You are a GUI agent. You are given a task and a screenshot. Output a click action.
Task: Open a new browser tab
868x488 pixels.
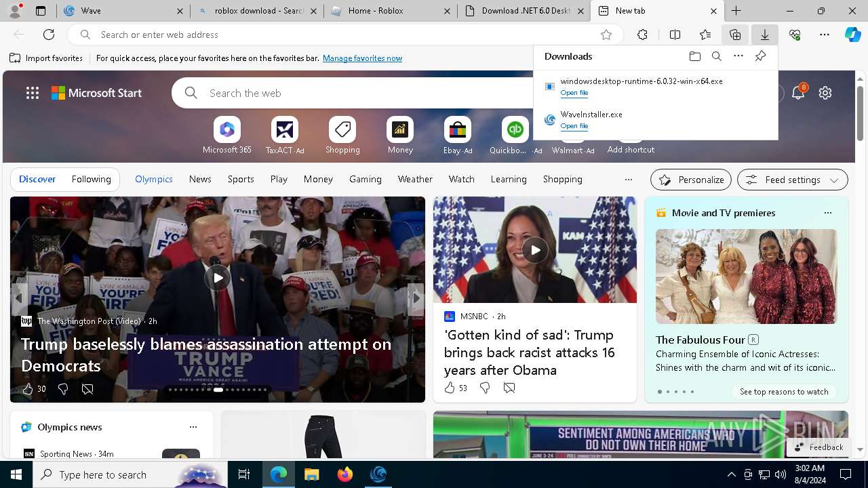tap(736, 11)
